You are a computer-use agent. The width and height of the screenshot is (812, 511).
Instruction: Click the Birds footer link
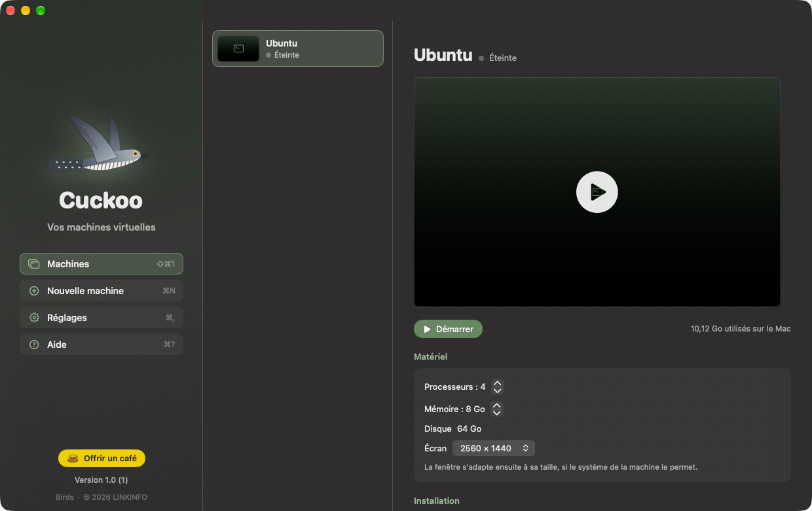point(65,497)
